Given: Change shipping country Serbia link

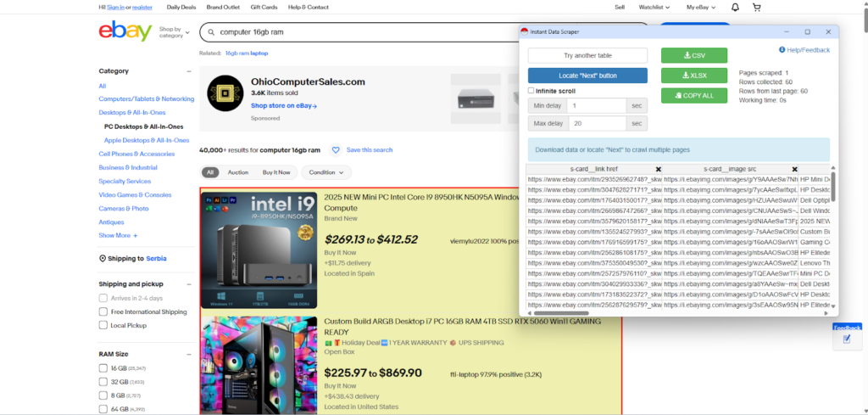Looking at the screenshot, I should [x=156, y=259].
